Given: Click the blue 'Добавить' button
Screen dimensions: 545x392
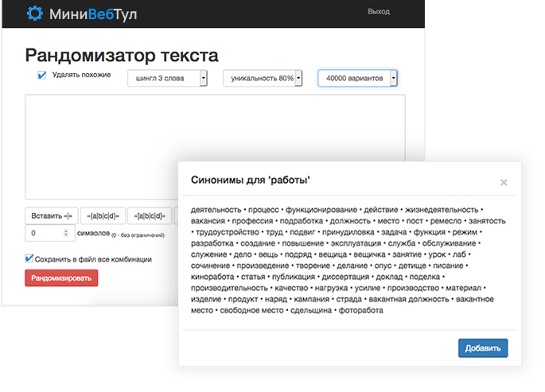Looking at the screenshot, I should pyautogui.click(x=482, y=348).
